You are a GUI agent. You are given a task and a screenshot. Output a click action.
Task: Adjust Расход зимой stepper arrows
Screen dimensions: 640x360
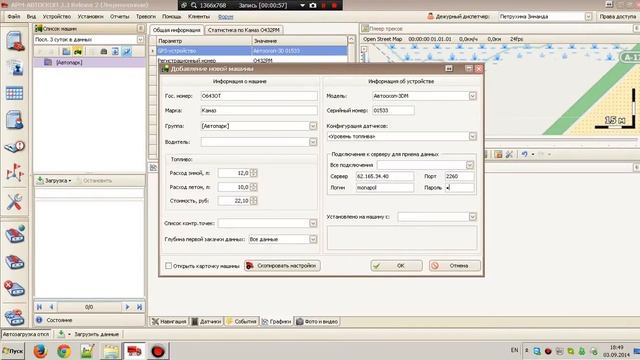tap(253, 173)
